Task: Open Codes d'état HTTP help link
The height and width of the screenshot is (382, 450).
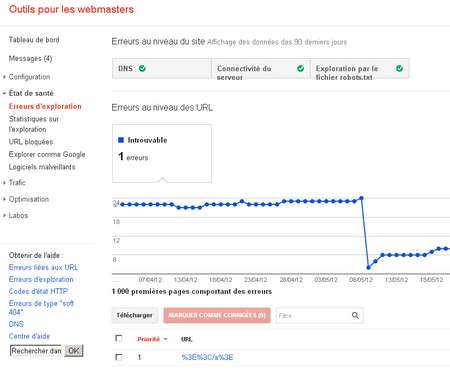Action: click(38, 291)
